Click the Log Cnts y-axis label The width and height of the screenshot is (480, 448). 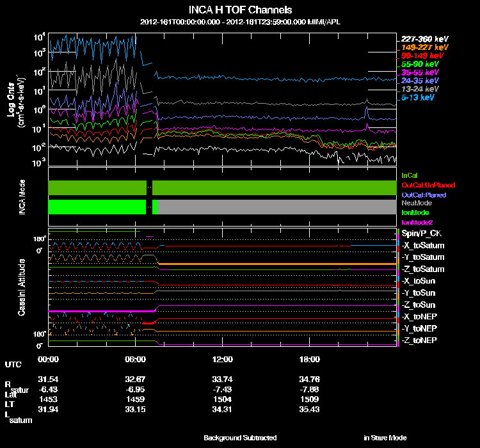[11, 100]
